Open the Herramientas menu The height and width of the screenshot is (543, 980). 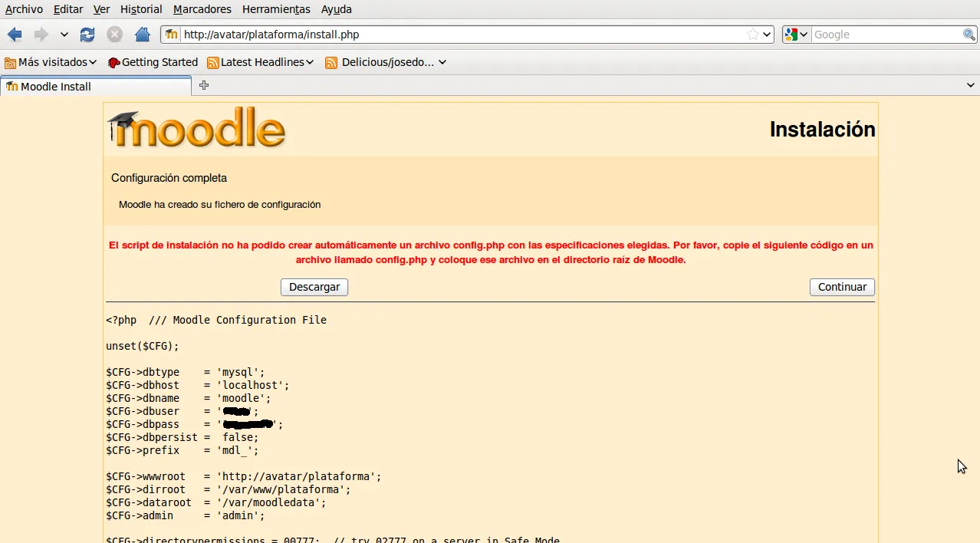276,9
